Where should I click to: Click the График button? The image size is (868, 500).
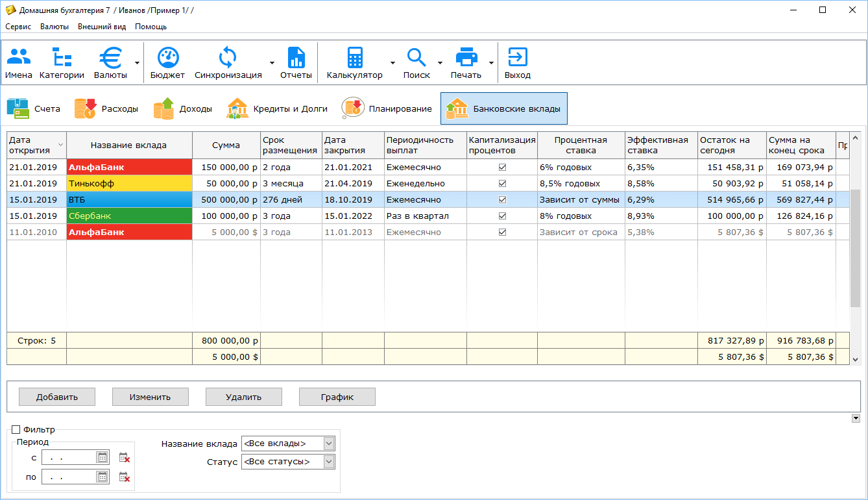coord(337,397)
